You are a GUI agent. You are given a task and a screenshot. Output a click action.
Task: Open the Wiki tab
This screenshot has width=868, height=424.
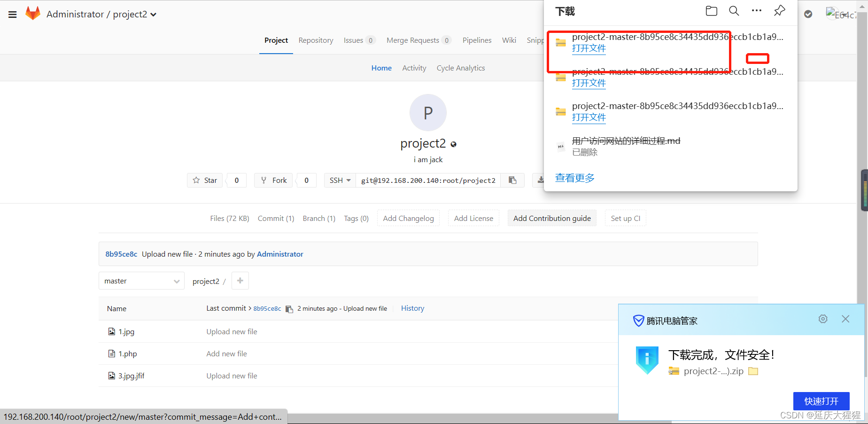click(x=509, y=40)
